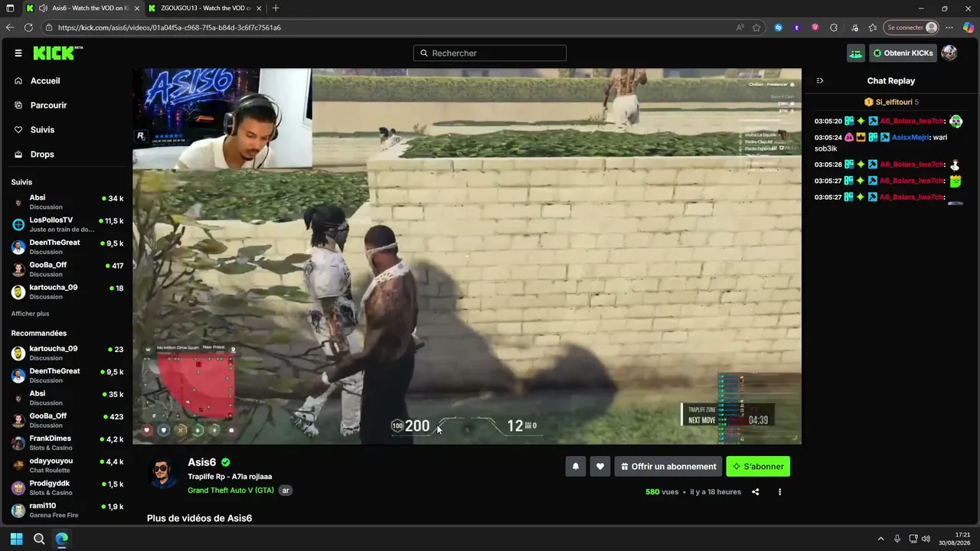Open the taskbar microphone icon

point(897,539)
